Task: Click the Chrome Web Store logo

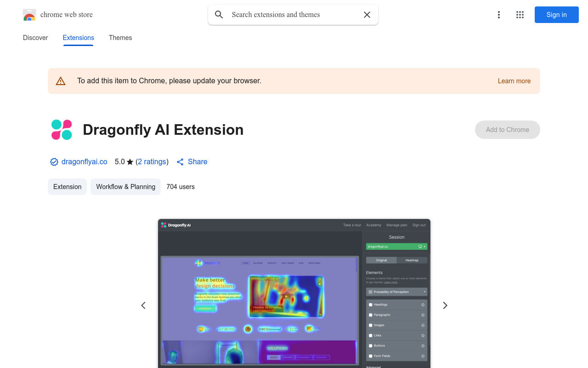Action: coord(29,15)
